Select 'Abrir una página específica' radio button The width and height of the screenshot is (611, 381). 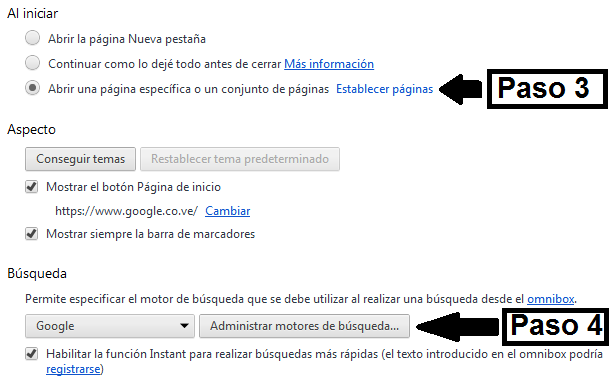[x=32, y=88]
